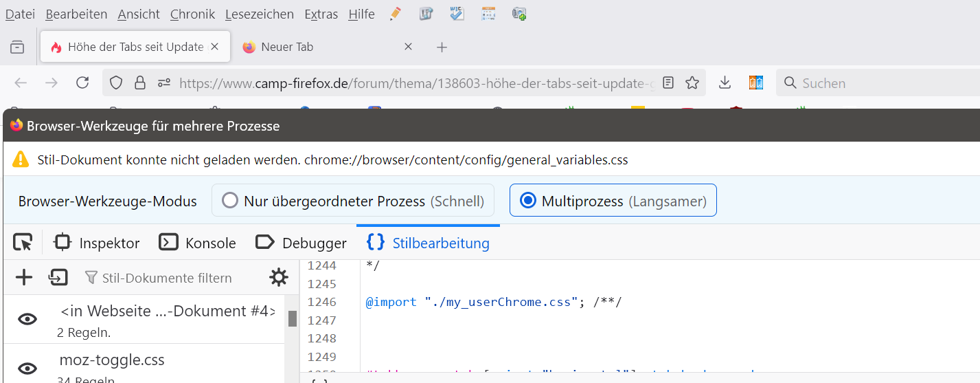Reload the current page
This screenshot has height=383, width=980.
82,83
